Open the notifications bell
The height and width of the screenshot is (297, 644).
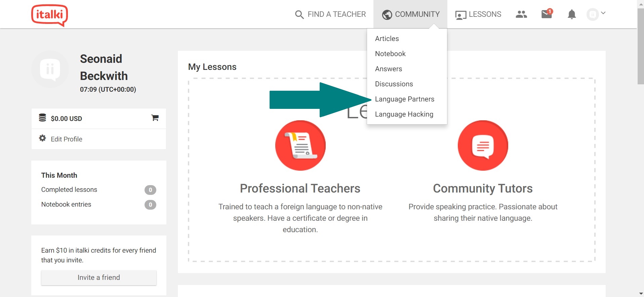(572, 14)
